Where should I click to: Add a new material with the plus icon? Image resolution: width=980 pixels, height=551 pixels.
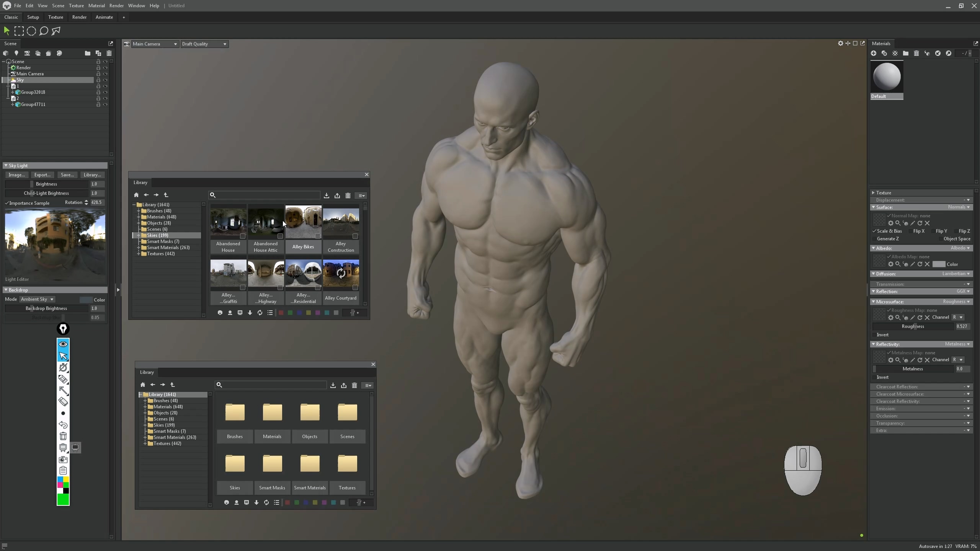pyautogui.click(x=874, y=53)
